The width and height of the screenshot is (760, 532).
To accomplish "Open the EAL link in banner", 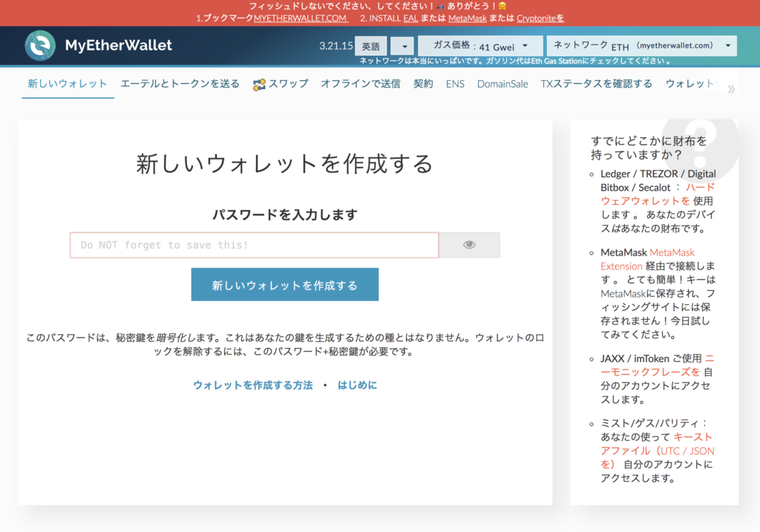I will pyautogui.click(x=410, y=19).
